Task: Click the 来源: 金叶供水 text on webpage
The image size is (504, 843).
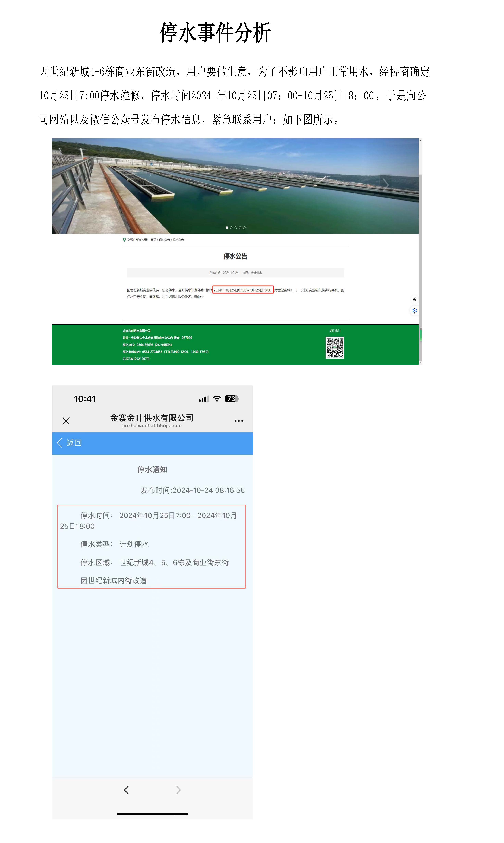Action: (x=252, y=273)
